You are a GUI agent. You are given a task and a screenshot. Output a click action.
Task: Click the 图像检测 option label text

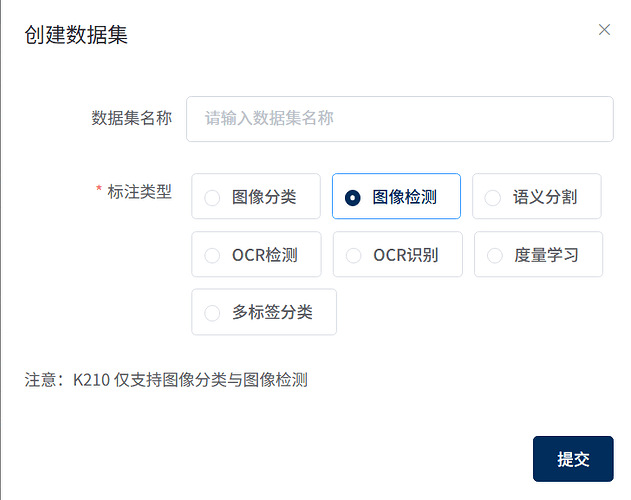[x=405, y=197]
